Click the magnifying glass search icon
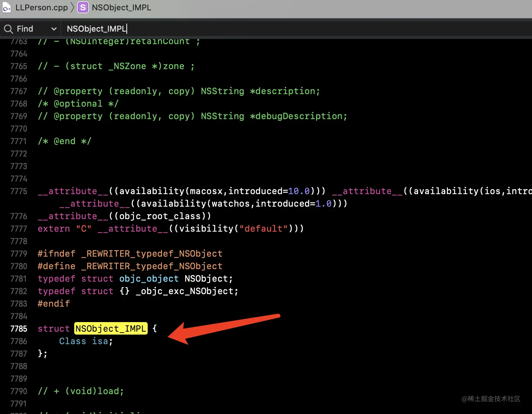The width and height of the screenshot is (532, 414). 8,29
